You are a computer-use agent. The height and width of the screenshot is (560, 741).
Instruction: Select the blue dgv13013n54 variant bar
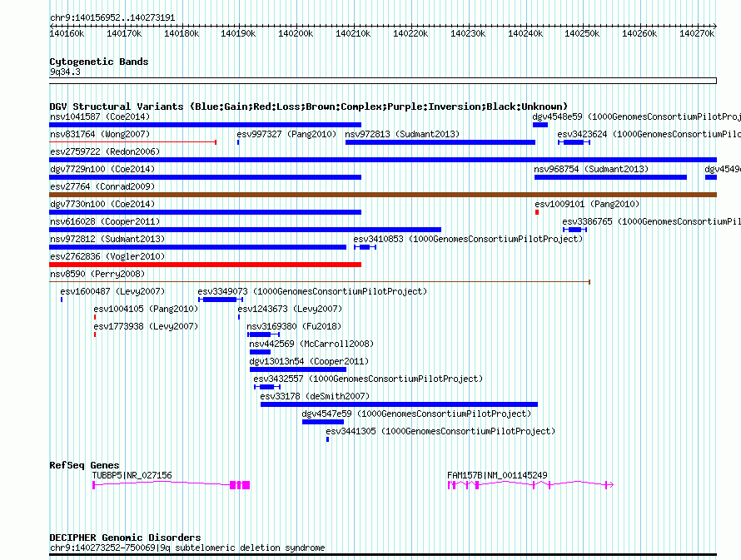pos(298,369)
